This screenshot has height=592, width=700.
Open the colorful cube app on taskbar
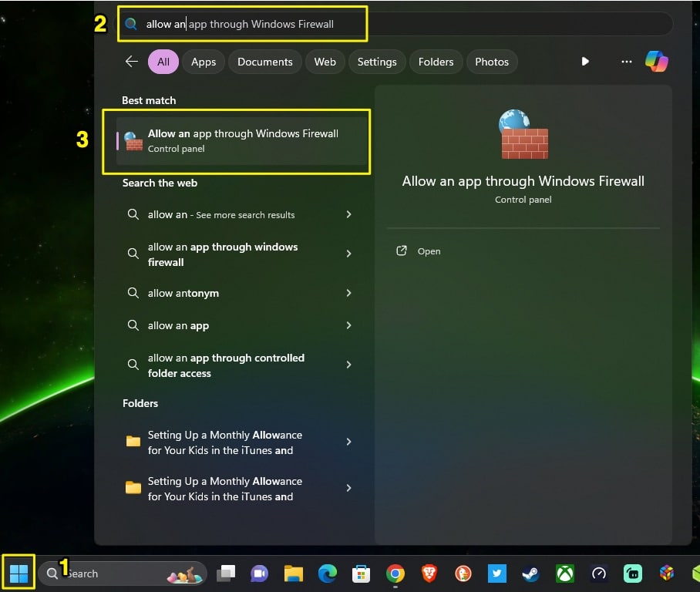(667, 573)
